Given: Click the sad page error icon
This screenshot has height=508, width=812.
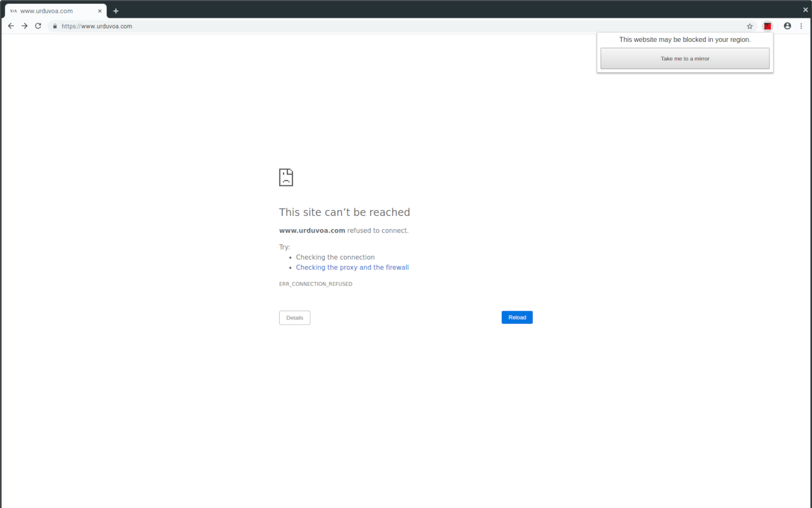Looking at the screenshot, I should [x=286, y=177].
